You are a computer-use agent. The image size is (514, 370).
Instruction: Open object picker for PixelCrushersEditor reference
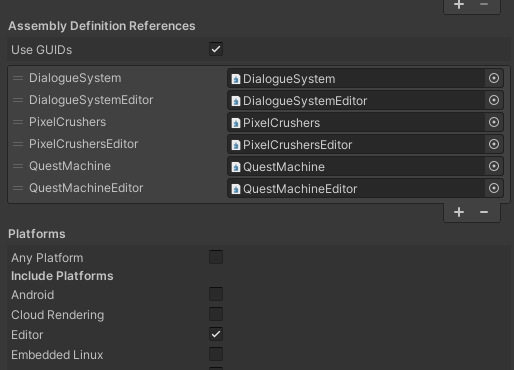point(494,144)
